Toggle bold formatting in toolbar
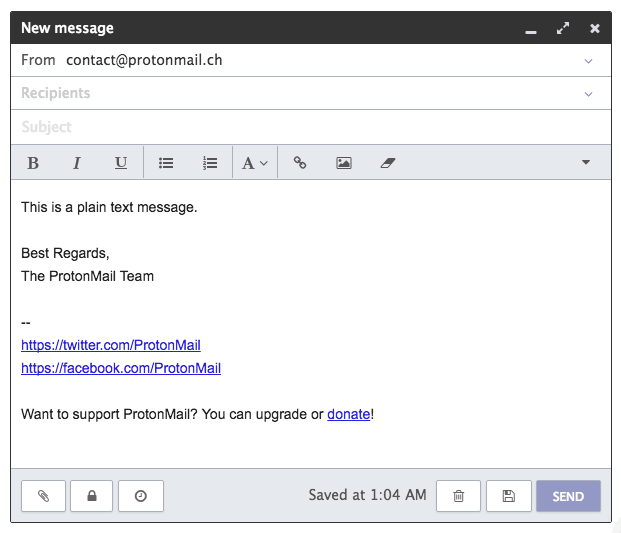The image size is (621, 533). [x=33, y=163]
